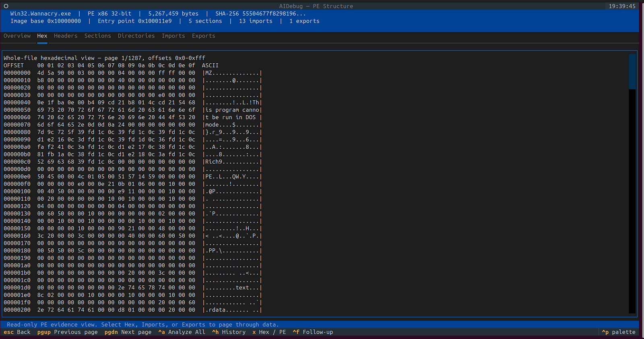Viewport: 644px width, 339px height.
Task: Select offset row 00000070
Action: pyautogui.click(x=133, y=125)
